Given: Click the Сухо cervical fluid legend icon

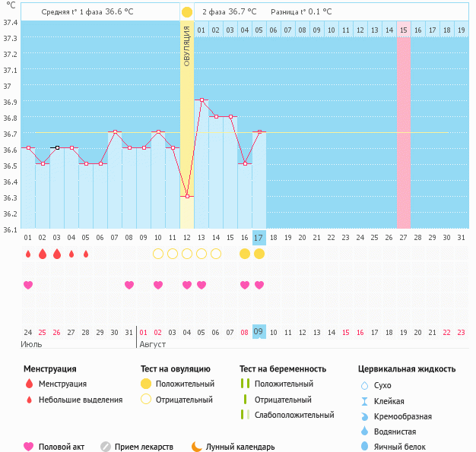Looking at the screenshot, I should coord(364,386).
